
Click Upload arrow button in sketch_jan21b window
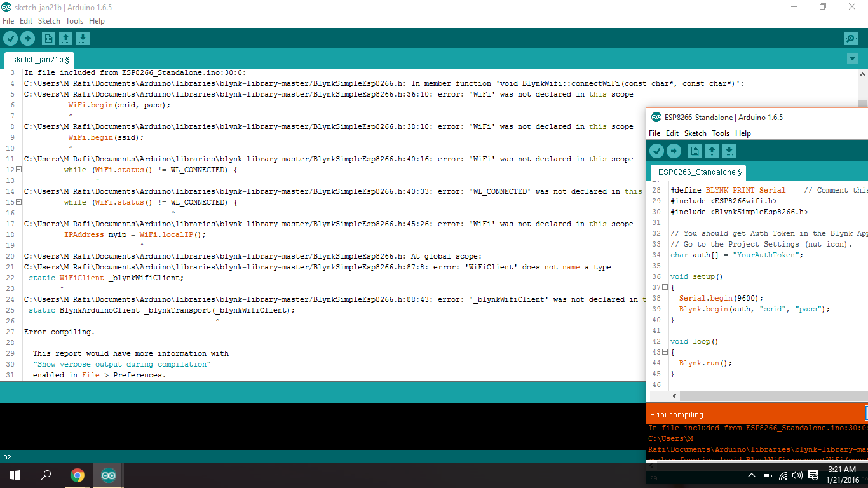[27, 39]
